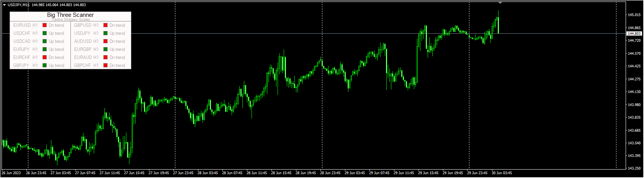Click the red square beside AUDUSD
Image resolution: width=644 pixels, height=178 pixels.
coord(105,41)
